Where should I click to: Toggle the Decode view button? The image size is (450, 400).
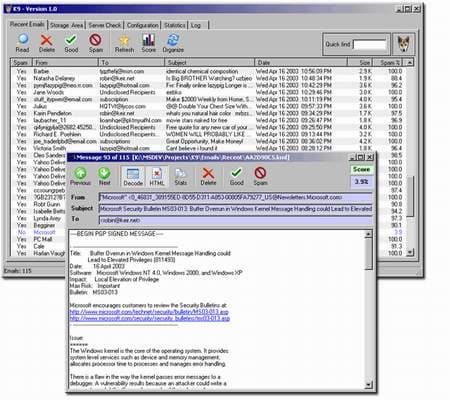133,176
